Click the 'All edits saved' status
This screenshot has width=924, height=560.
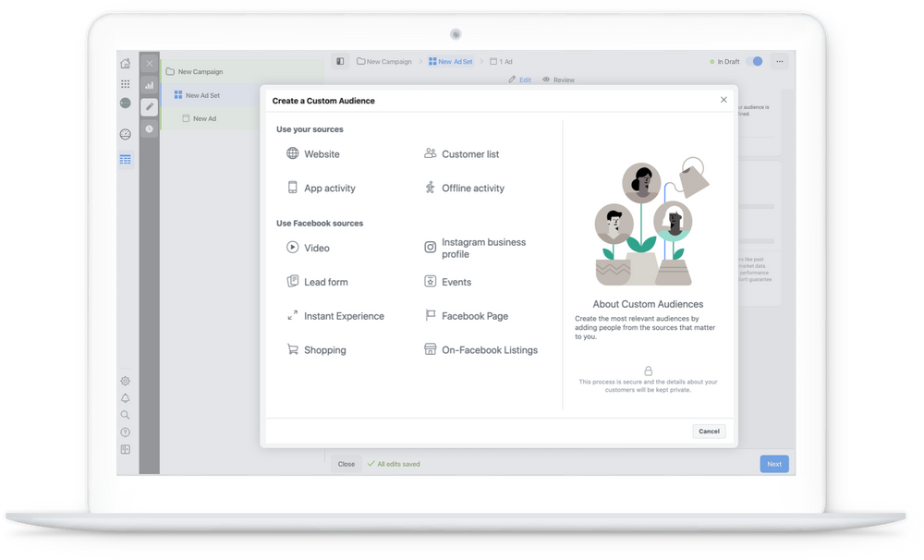[394, 464]
